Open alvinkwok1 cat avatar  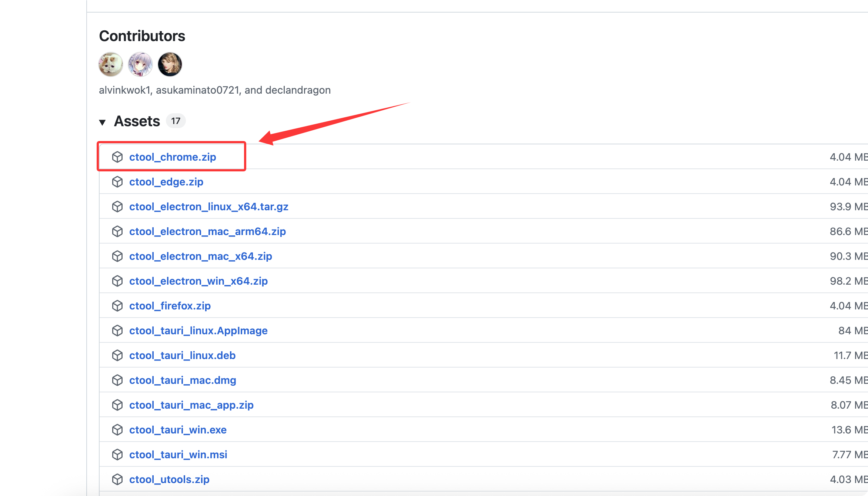tap(111, 64)
